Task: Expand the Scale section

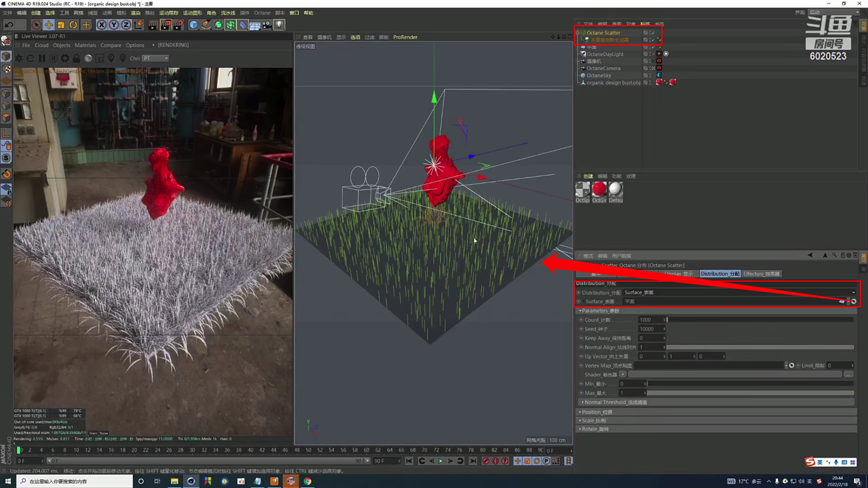Action: click(x=580, y=420)
